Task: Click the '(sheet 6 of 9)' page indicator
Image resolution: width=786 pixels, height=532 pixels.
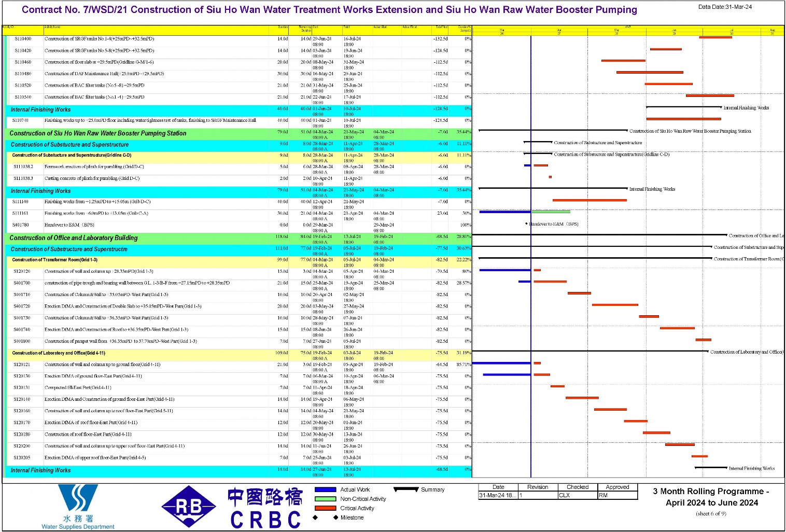Action: coord(711,514)
